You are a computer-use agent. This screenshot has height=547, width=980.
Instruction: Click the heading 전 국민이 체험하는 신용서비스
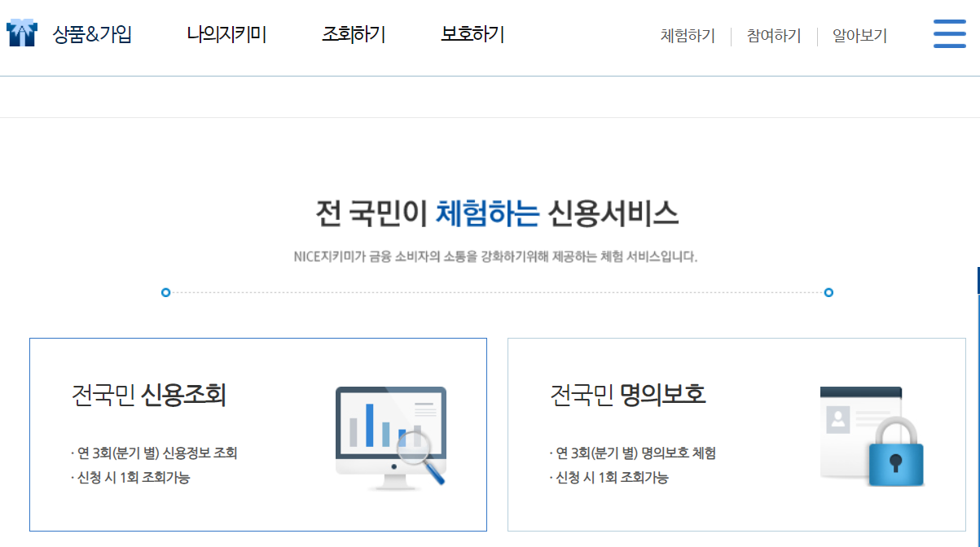497,214
